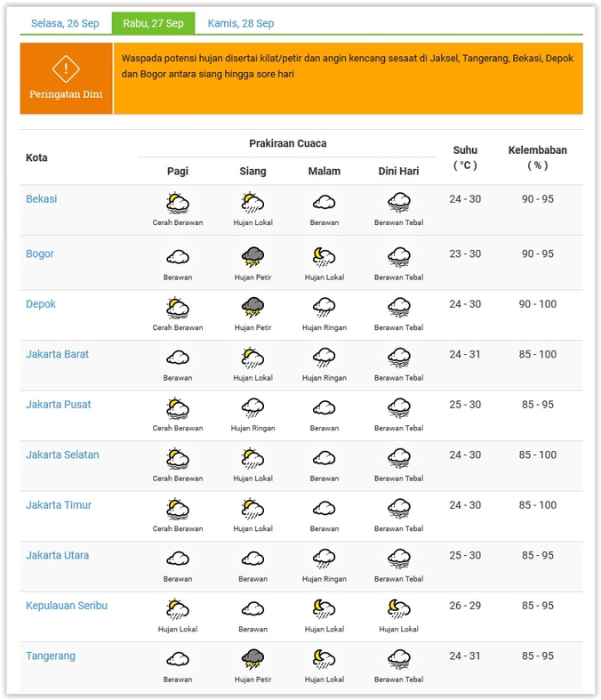
Task: Click Tangerang's Siang Hujan Petir icon
Action: [252, 660]
